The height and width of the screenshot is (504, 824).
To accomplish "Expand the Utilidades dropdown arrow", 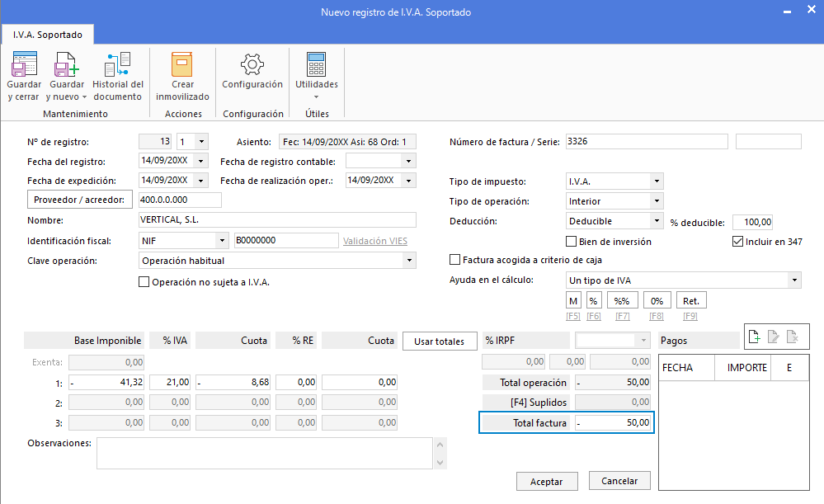I will pyautogui.click(x=317, y=97).
